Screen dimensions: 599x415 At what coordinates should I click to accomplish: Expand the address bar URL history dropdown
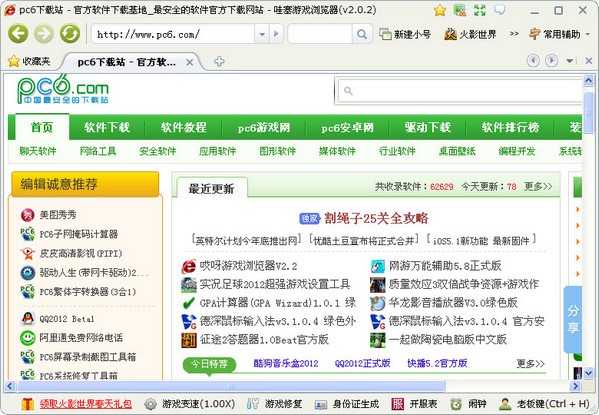262,34
